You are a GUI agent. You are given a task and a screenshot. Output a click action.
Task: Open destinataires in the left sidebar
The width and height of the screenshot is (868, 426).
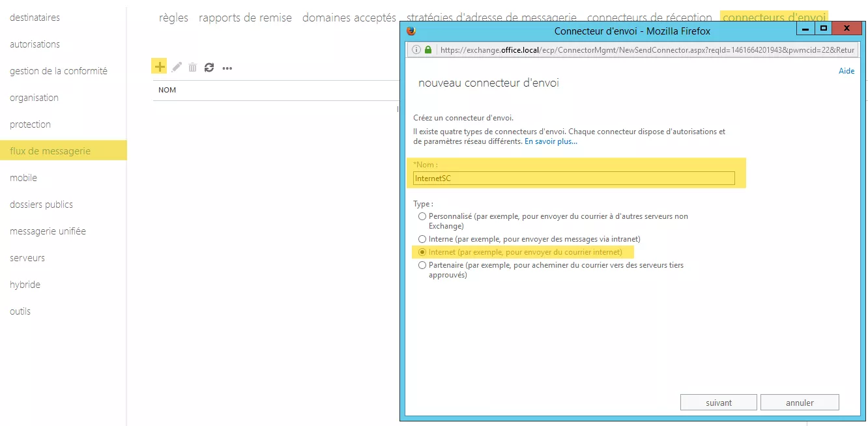[35, 18]
